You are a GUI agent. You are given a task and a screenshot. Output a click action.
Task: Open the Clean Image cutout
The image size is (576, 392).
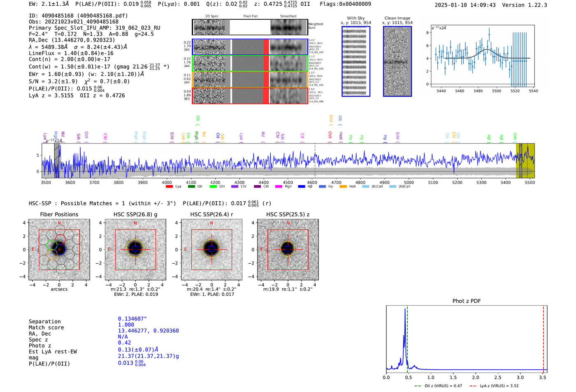click(397, 61)
